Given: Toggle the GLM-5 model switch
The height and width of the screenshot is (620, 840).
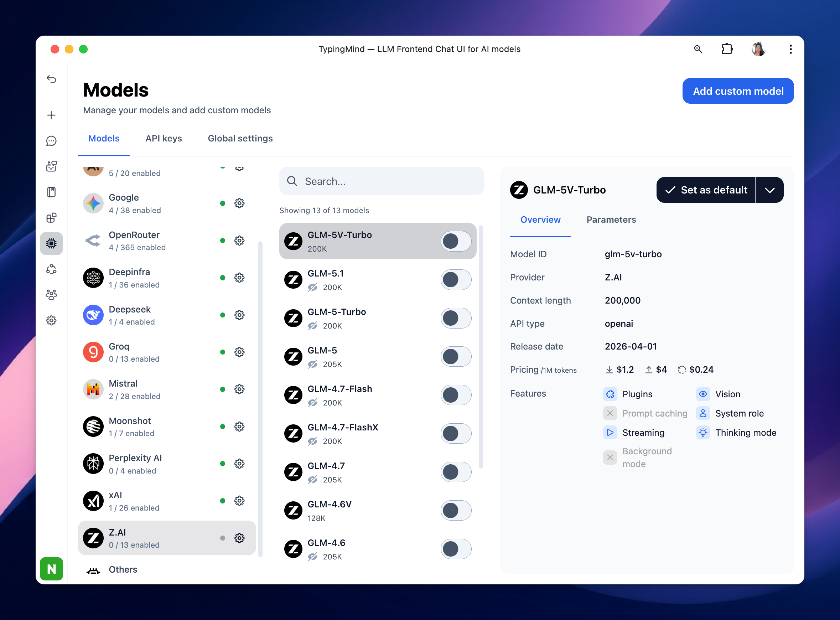Looking at the screenshot, I should point(456,357).
